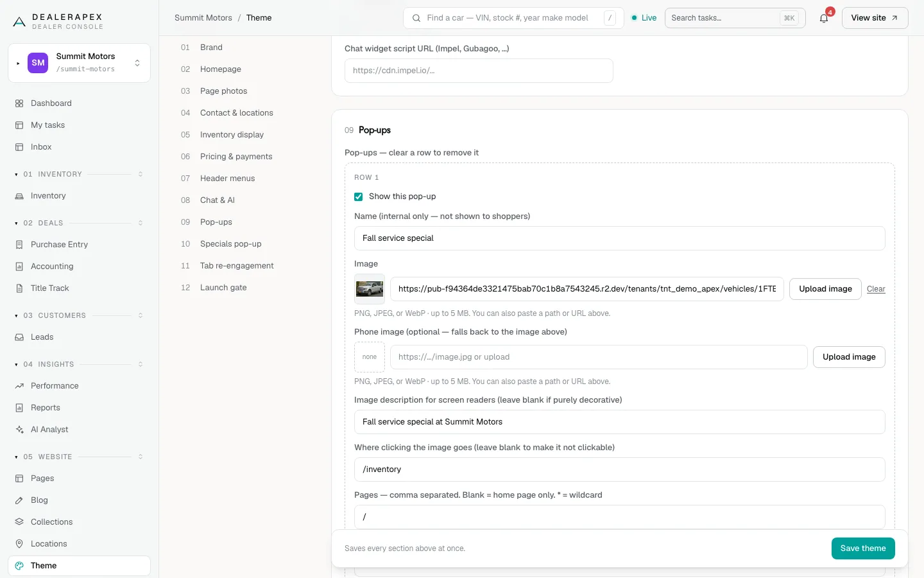The width and height of the screenshot is (924, 578).
Task: Click the My tasks sidebar icon
Action: pos(19,125)
